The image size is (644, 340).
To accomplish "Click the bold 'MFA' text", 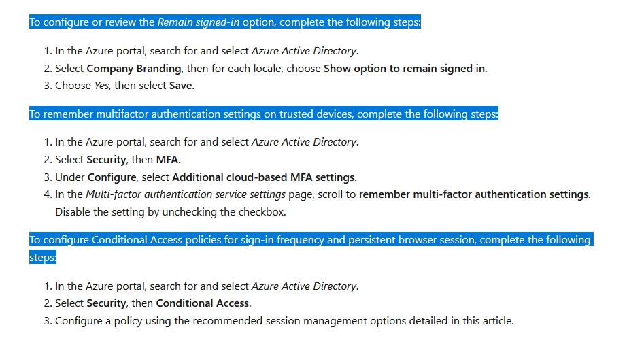I will 167,159.
